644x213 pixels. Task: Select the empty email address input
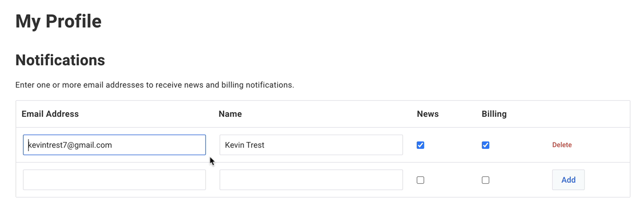(x=114, y=180)
